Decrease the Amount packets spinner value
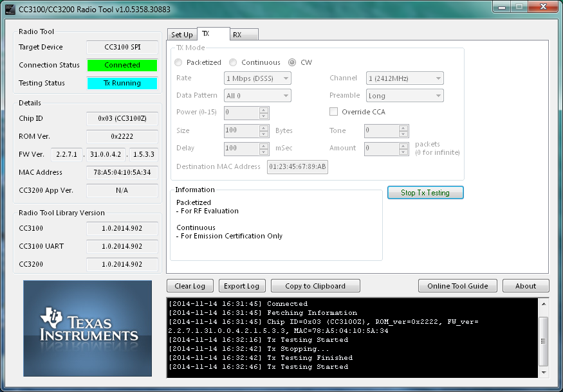This screenshot has height=392, width=563. click(403, 152)
